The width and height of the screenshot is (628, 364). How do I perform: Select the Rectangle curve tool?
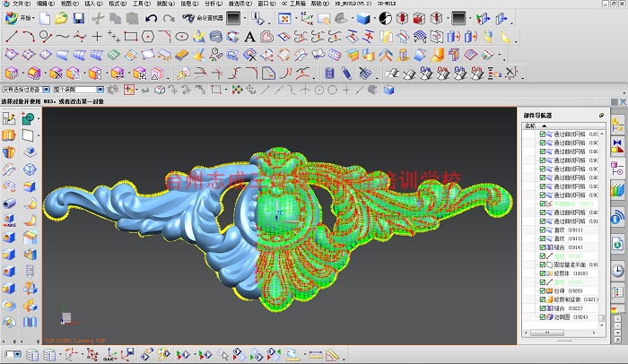click(x=131, y=37)
